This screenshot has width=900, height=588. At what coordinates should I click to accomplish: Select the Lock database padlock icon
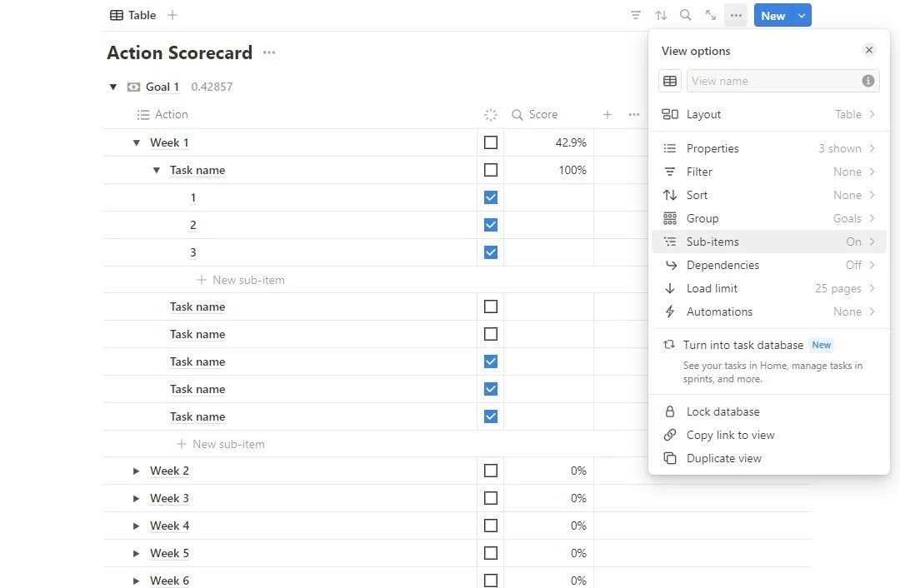[x=669, y=411]
